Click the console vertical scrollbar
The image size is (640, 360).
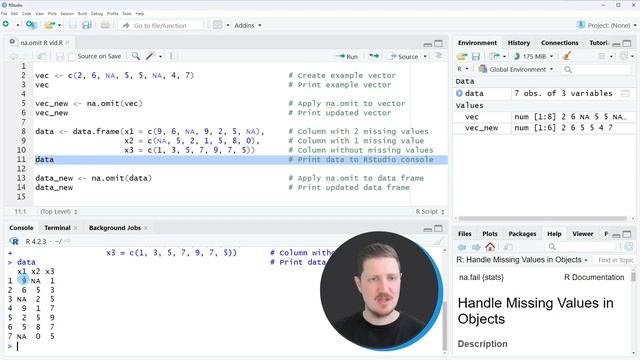444,326
